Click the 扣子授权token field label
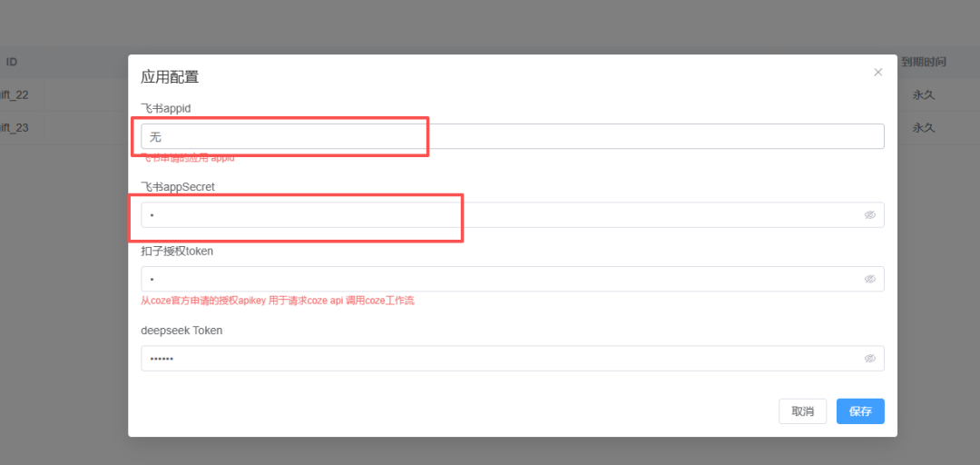Image resolution: width=980 pixels, height=465 pixels. (178, 251)
